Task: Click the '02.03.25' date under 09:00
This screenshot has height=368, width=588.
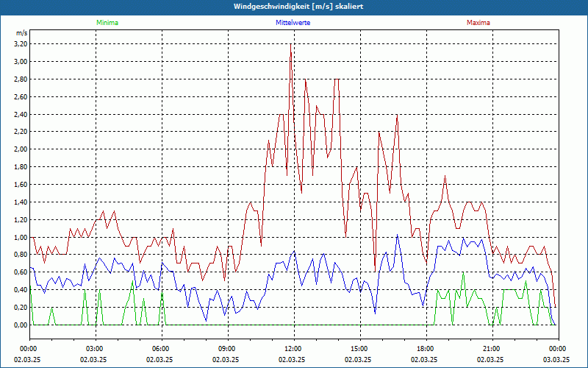Action: click(226, 359)
